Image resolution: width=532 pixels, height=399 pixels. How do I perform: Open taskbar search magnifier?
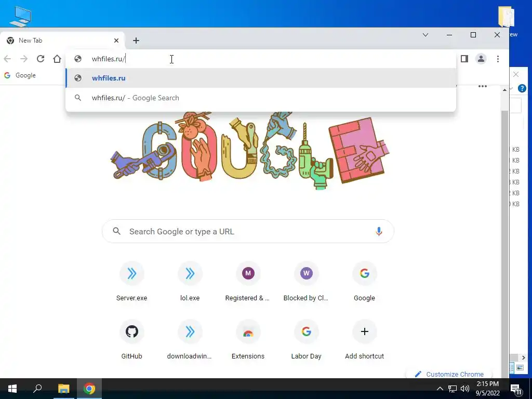(37, 389)
